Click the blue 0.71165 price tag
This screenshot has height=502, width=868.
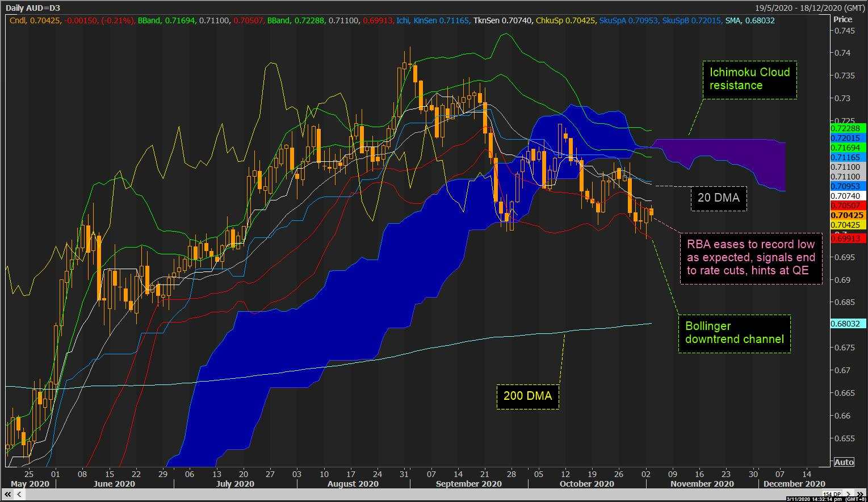848,157
